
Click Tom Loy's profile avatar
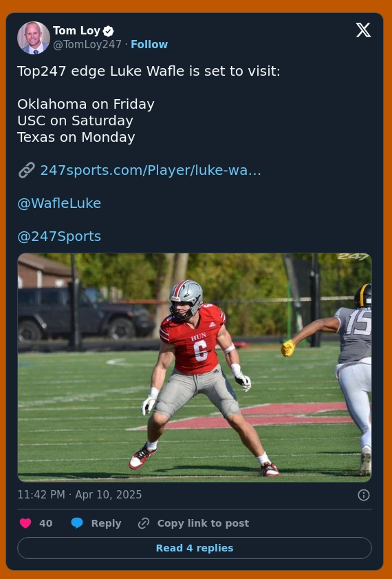coord(34,38)
